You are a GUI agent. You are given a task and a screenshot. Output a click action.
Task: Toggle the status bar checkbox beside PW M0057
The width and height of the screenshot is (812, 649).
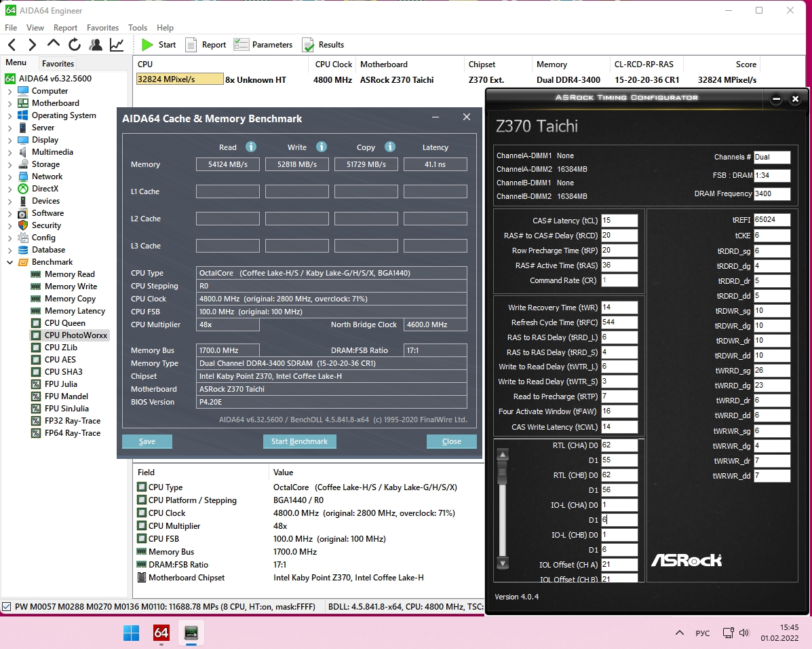point(7,606)
